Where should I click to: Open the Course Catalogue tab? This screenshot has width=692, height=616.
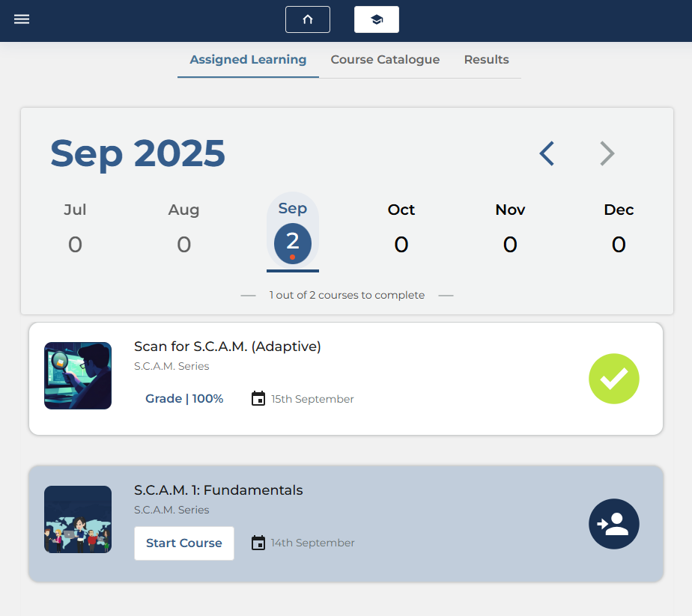(x=385, y=60)
